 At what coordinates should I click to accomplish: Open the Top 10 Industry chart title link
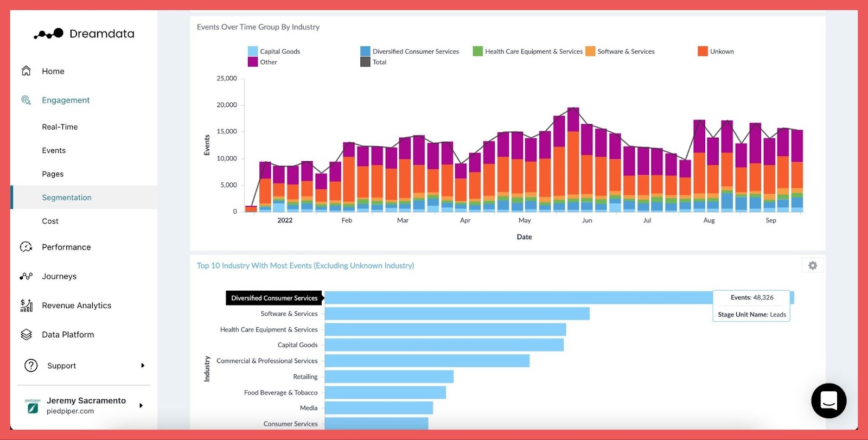(305, 266)
